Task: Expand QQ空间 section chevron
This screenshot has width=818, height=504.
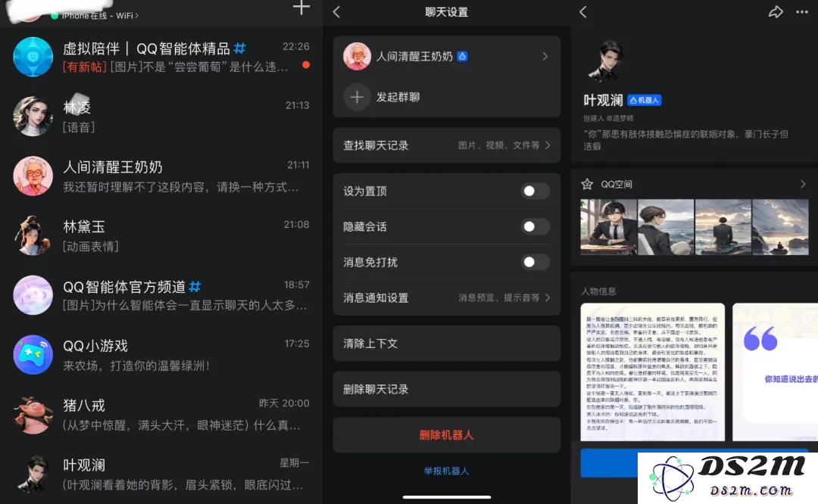Action: (803, 184)
